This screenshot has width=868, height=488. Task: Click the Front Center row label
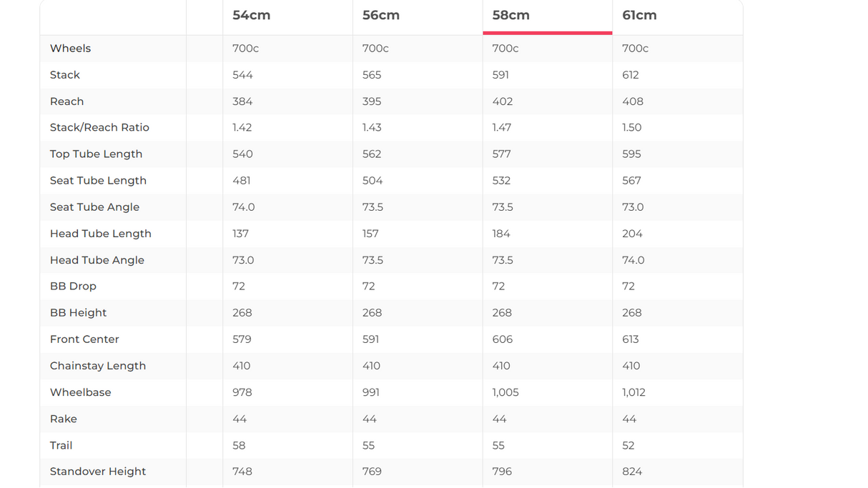(84, 339)
